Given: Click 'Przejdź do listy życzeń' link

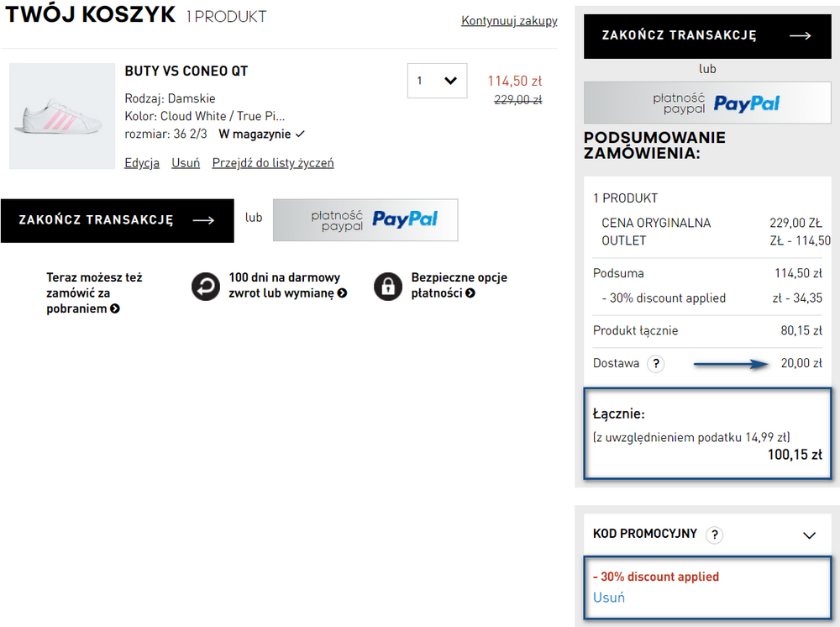Looking at the screenshot, I should 273,163.
